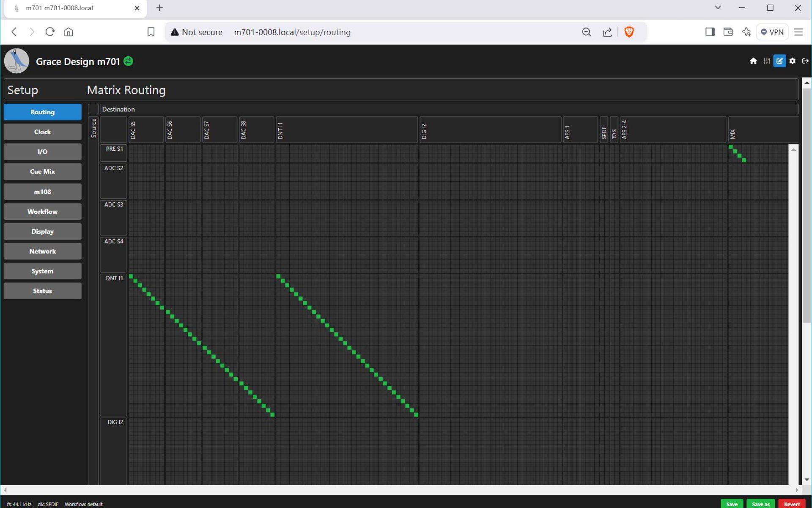The height and width of the screenshot is (508, 812).
Task: Click the browser page zoom magnifier icon
Action: pyautogui.click(x=586, y=32)
